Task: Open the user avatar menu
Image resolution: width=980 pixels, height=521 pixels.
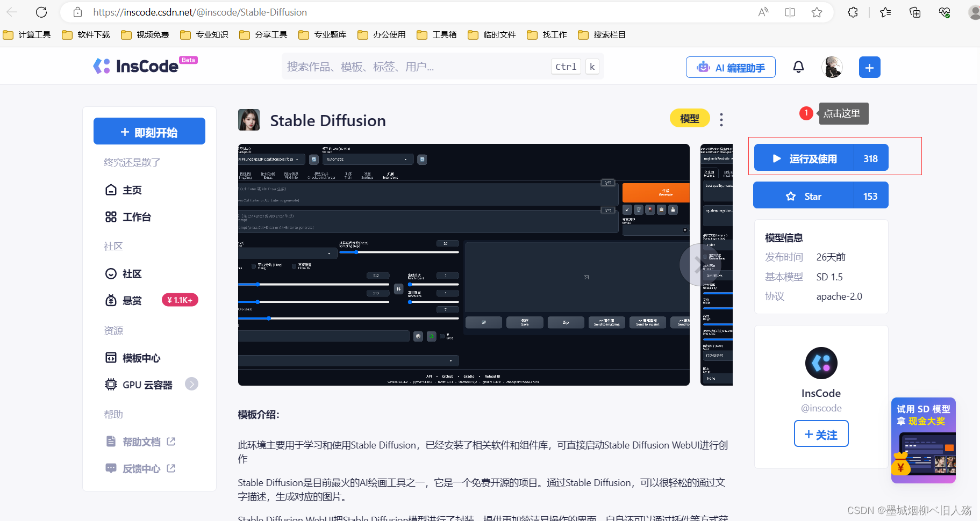Action: pyautogui.click(x=832, y=67)
